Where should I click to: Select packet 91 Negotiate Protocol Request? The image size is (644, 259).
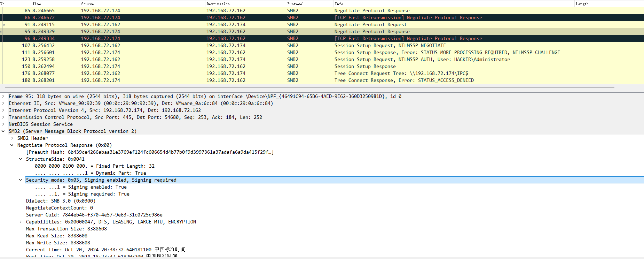pyautogui.click(x=322, y=25)
